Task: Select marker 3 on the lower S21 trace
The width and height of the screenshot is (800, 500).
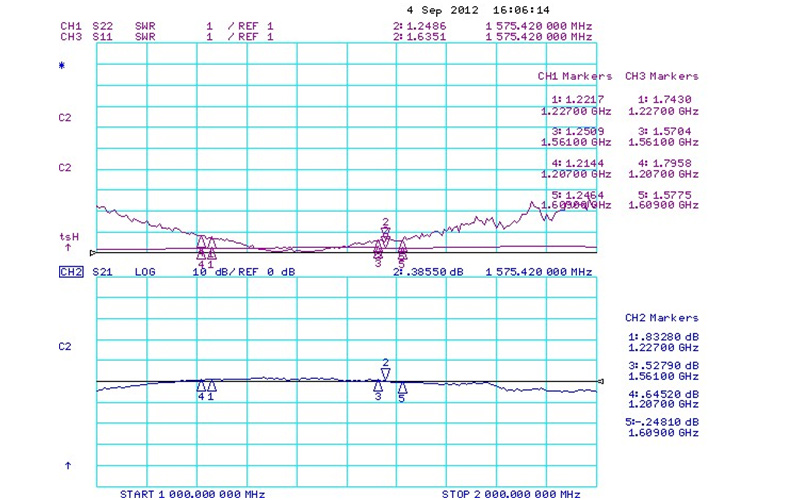Action: pyautogui.click(x=378, y=385)
